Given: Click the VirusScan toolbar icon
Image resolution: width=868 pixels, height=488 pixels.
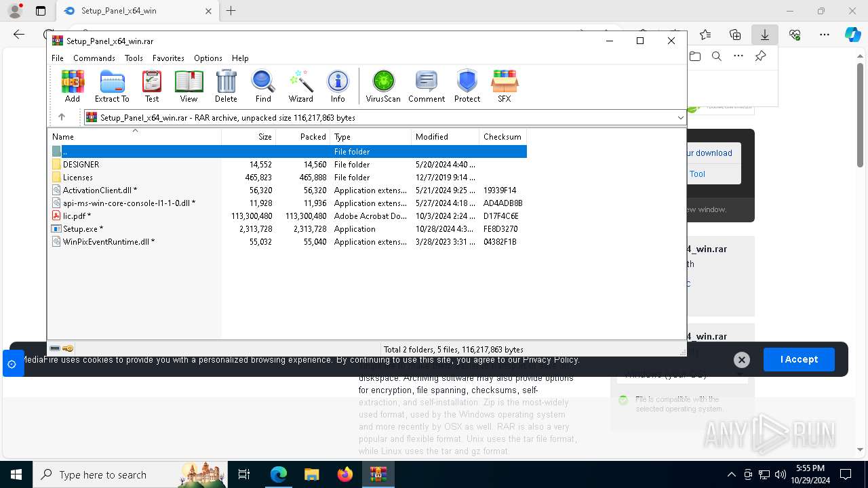Looking at the screenshot, I should [x=383, y=87].
